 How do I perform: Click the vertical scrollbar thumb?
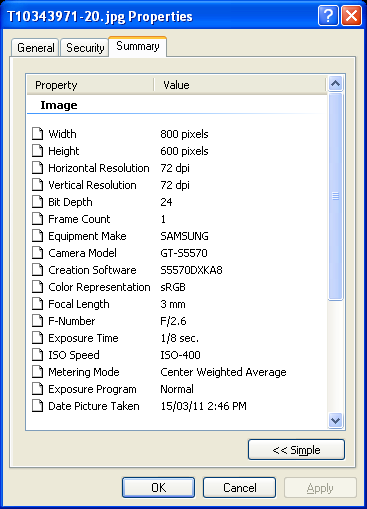[335, 197]
